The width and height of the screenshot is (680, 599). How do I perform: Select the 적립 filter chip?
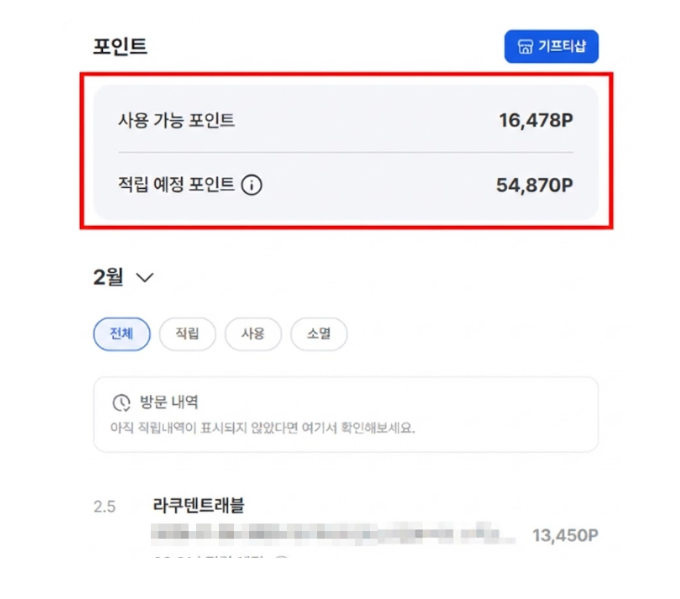(187, 334)
